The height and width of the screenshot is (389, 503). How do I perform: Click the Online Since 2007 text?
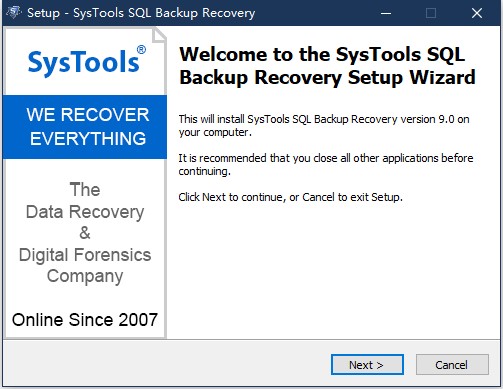85,320
